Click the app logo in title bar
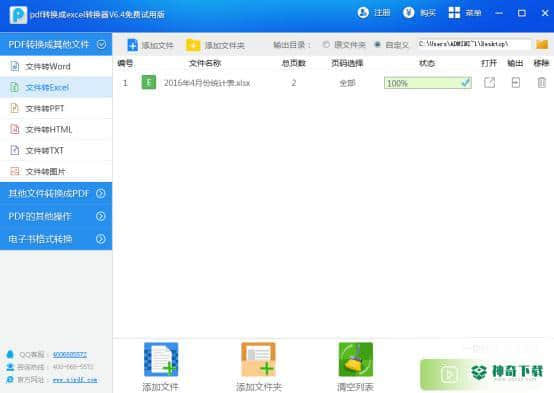Image resolution: width=554 pixels, height=393 pixels. [18, 14]
